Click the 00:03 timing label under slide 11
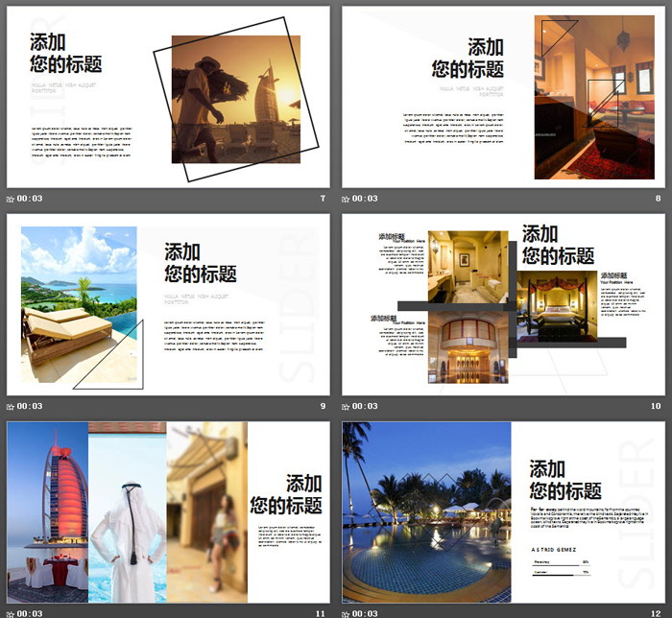This screenshot has width=672, height=618. click(30, 613)
